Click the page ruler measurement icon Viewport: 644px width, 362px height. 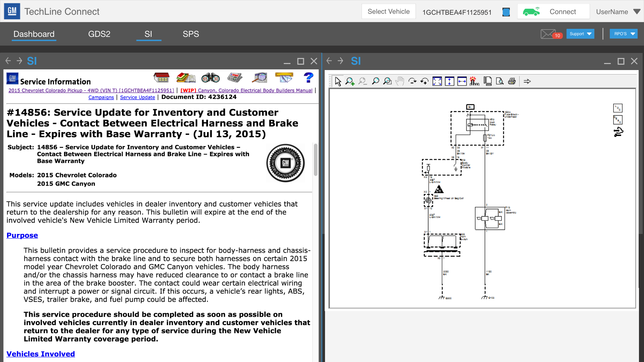pyautogui.click(x=487, y=81)
